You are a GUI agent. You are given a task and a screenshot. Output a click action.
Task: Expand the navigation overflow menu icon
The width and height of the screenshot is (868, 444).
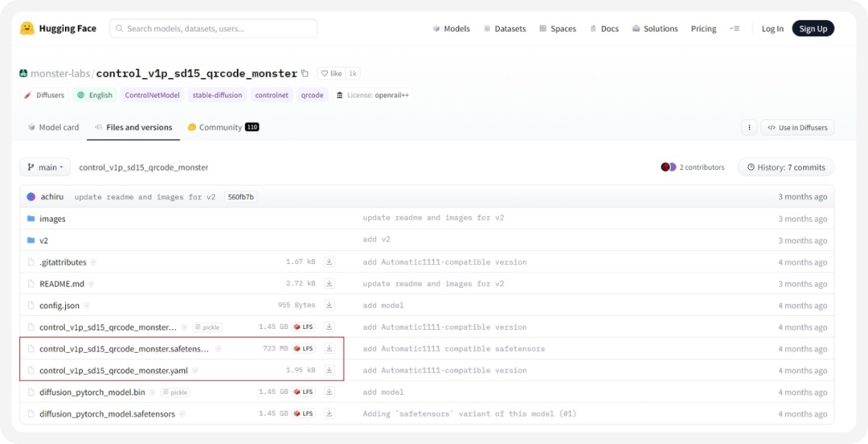(734, 29)
